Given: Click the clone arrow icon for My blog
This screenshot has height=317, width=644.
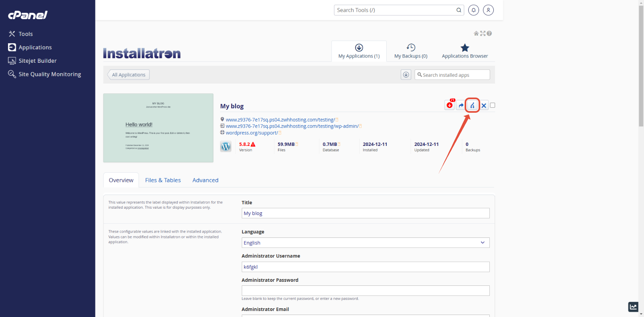Looking at the screenshot, I should (x=461, y=105).
